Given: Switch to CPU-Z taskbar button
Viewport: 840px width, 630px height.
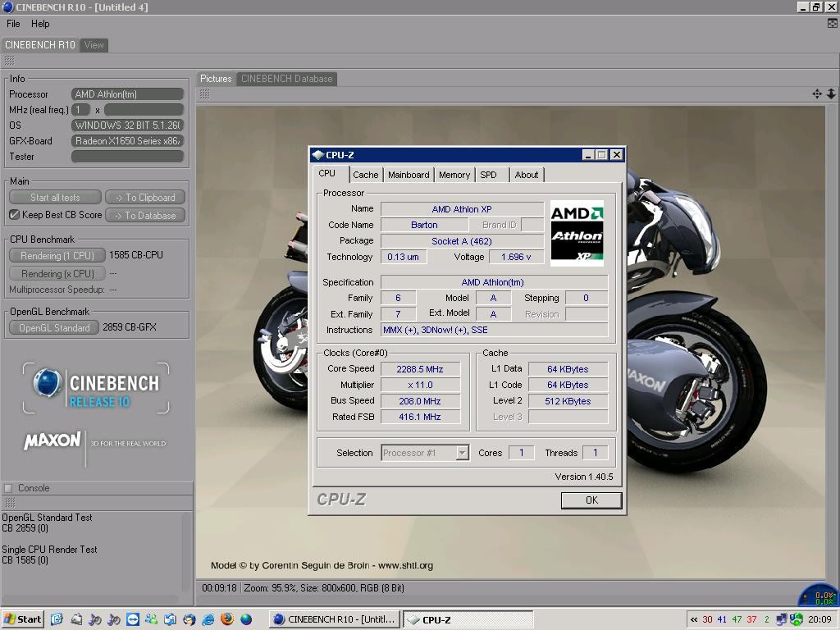Looking at the screenshot, I should pos(468,619).
